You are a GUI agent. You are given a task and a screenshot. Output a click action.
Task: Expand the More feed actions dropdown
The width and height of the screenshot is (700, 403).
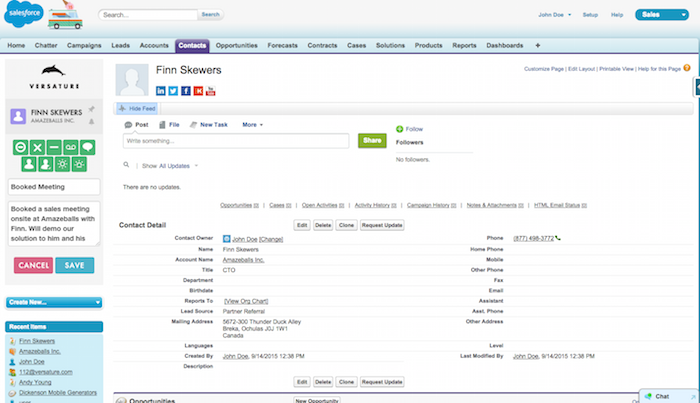(252, 125)
